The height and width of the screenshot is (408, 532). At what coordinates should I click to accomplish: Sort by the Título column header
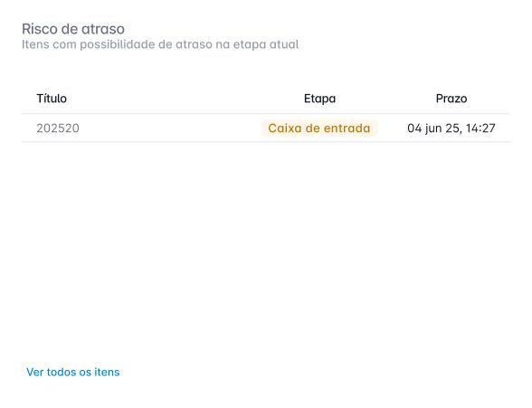pos(52,99)
